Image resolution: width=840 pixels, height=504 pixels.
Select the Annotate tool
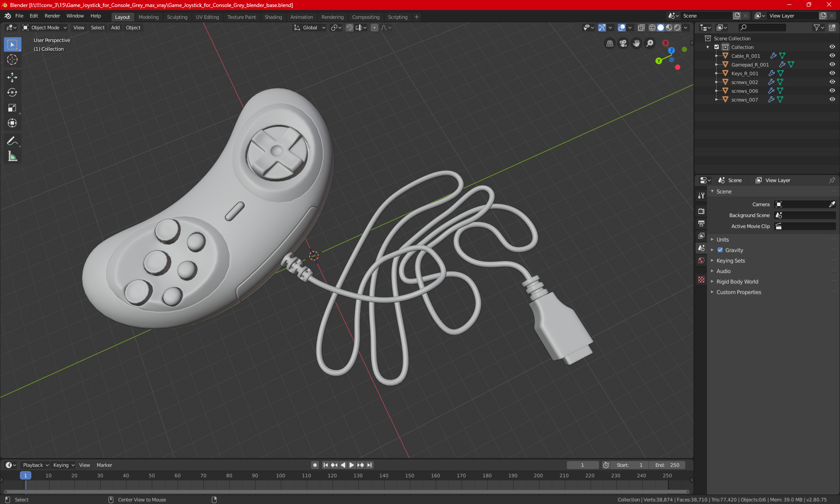[x=12, y=141]
